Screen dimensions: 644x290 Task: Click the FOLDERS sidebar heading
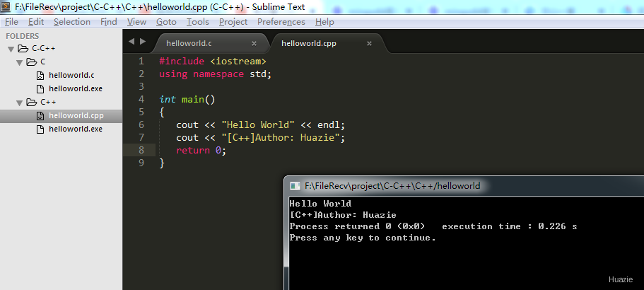(x=22, y=36)
